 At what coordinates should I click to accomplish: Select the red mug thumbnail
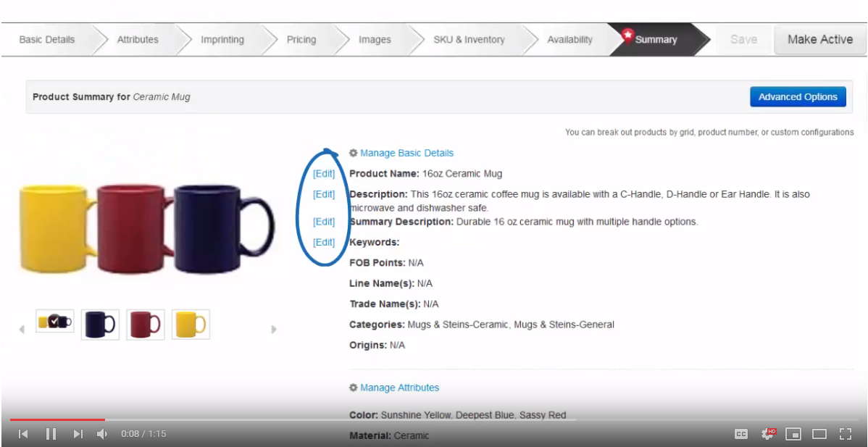point(146,325)
